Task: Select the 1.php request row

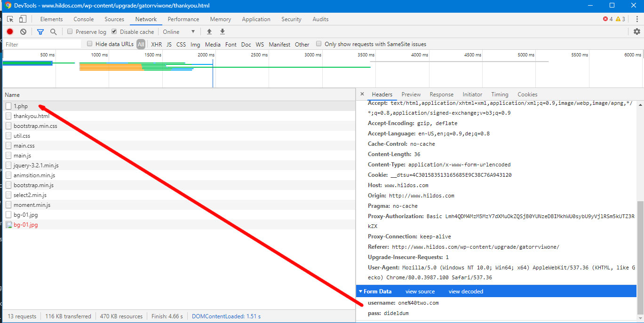Action: tap(179, 106)
